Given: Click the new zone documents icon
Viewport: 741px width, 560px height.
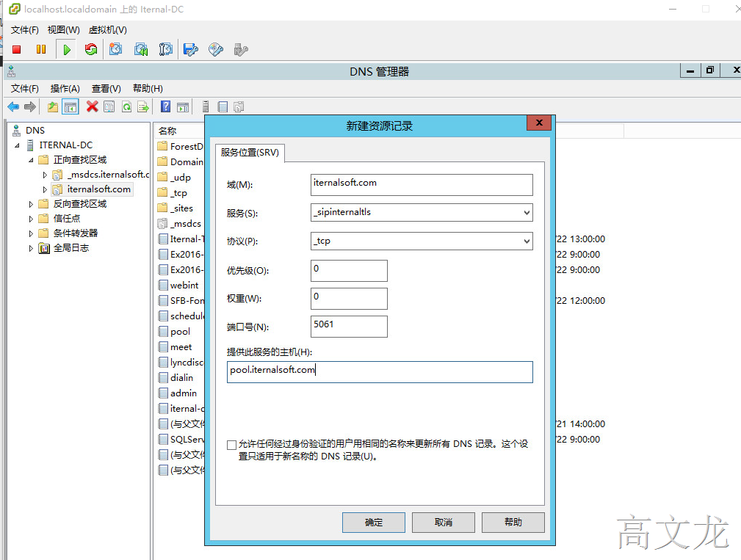Looking at the screenshot, I should (239, 106).
